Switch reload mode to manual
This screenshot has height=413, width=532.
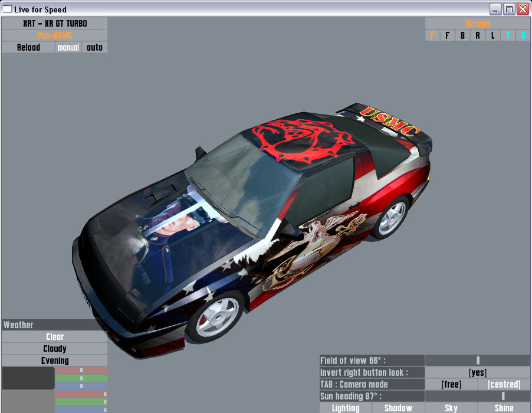68,47
